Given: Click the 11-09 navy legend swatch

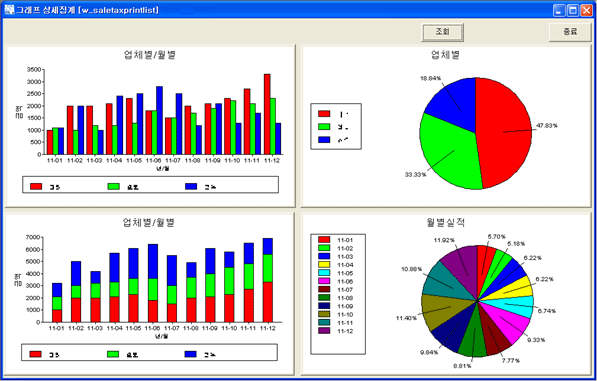Looking at the screenshot, I should 324,306.
